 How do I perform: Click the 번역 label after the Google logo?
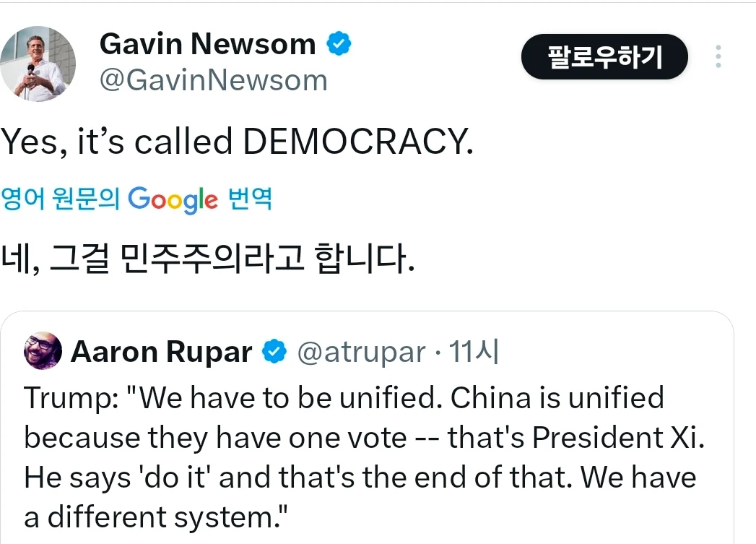pyautogui.click(x=250, y=198)
